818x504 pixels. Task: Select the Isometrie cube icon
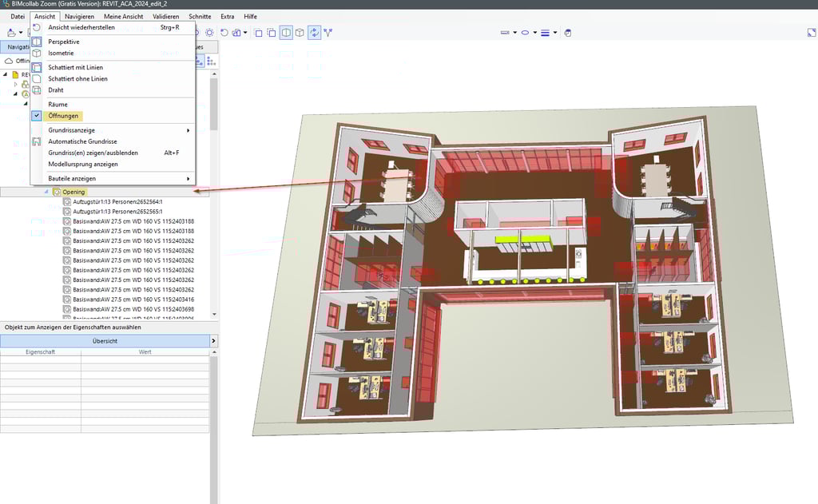[x=37, y=54]
